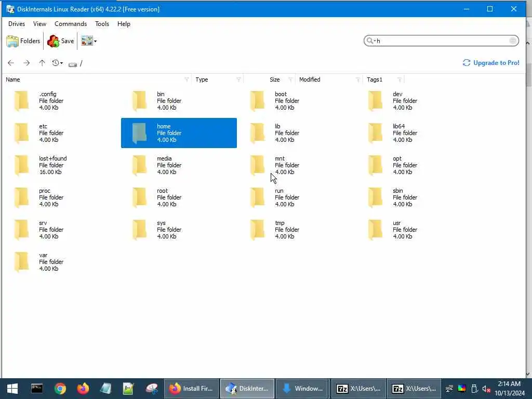Go back with the left arrow

(x=11, y=63)
